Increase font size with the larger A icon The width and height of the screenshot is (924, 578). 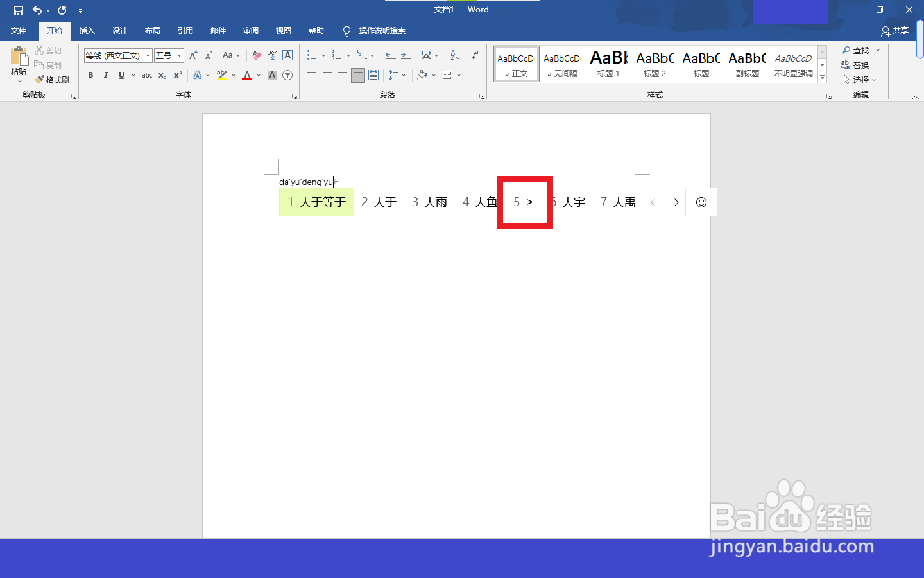click(193, 56)
